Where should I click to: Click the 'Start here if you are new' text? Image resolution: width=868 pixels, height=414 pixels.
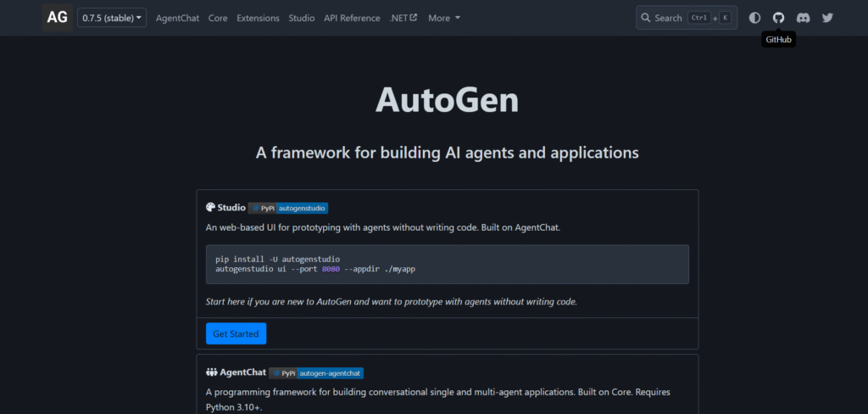pos(392,302)
